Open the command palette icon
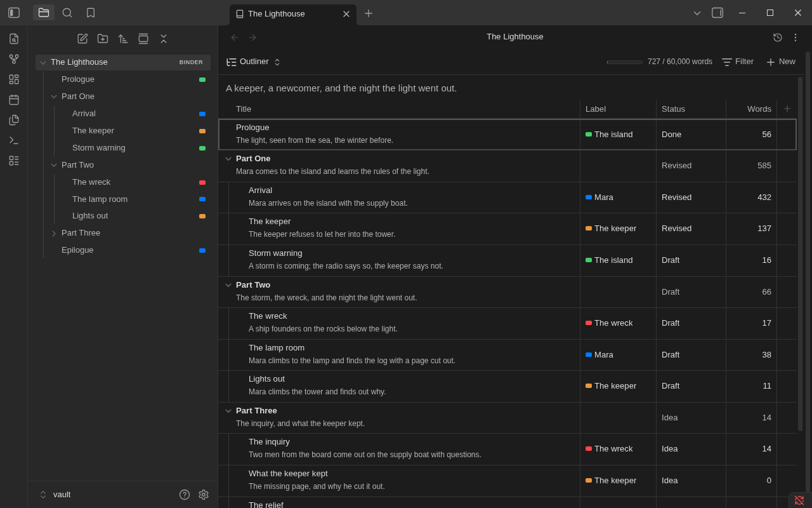This screenshot has width=812, height=508. point(14,140)
